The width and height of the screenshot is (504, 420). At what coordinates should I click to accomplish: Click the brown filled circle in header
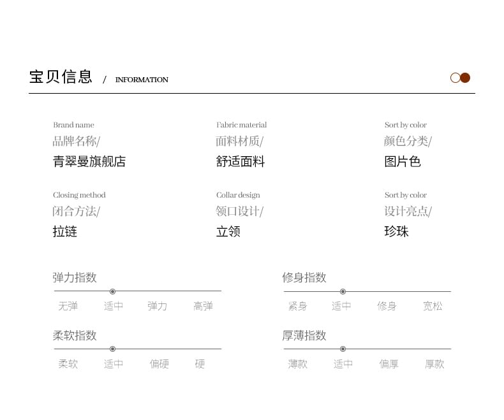click(x=465, y=78)
